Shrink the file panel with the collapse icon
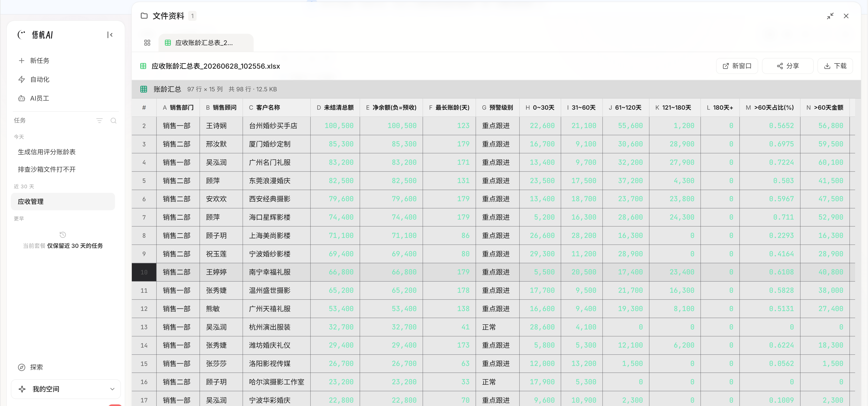868x406 pixels. (x=830, y=16)
